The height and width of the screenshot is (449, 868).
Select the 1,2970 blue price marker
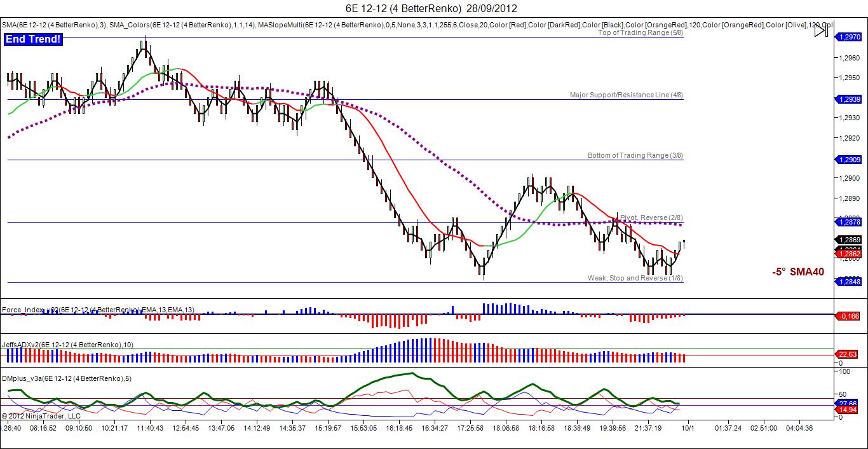click(848, 38)
